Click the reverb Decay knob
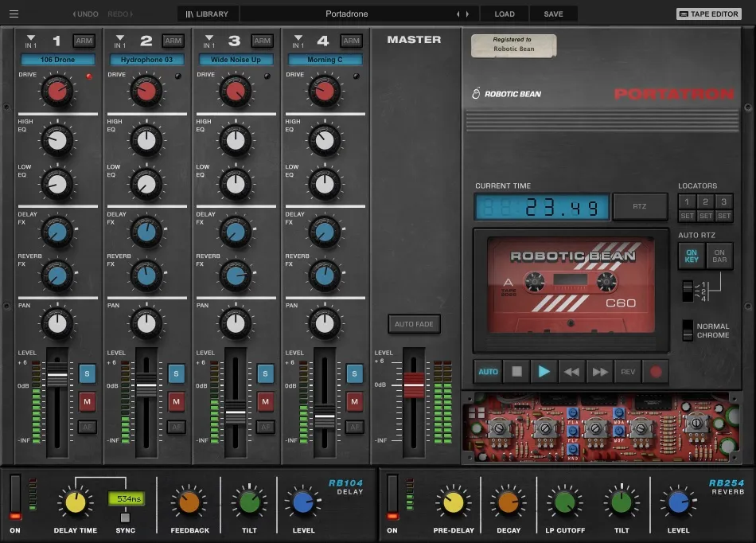The image size is (756, 543). pos(509,502)
